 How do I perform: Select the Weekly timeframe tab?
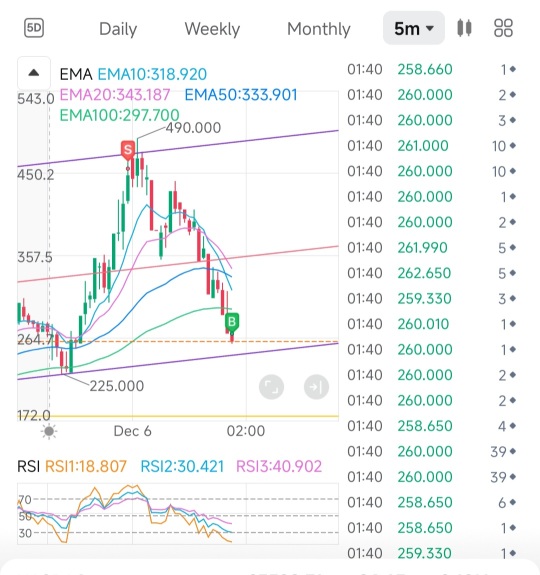pos(212,29)
